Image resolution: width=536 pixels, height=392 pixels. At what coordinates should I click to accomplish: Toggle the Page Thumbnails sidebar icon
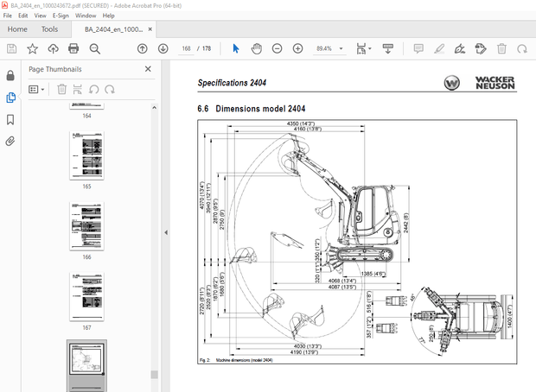(x=10, y=98)
